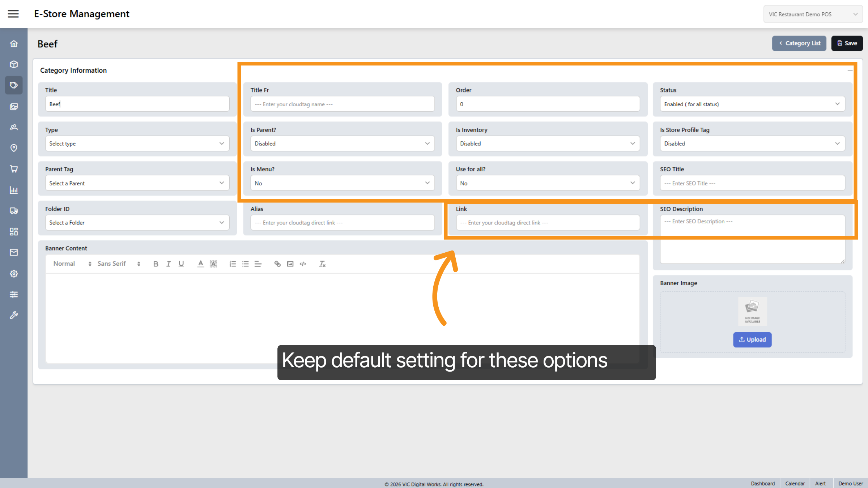Open the Status dropdown showing Enabled
This screenshot has height=488, width=868.
(x=752, y=104)
